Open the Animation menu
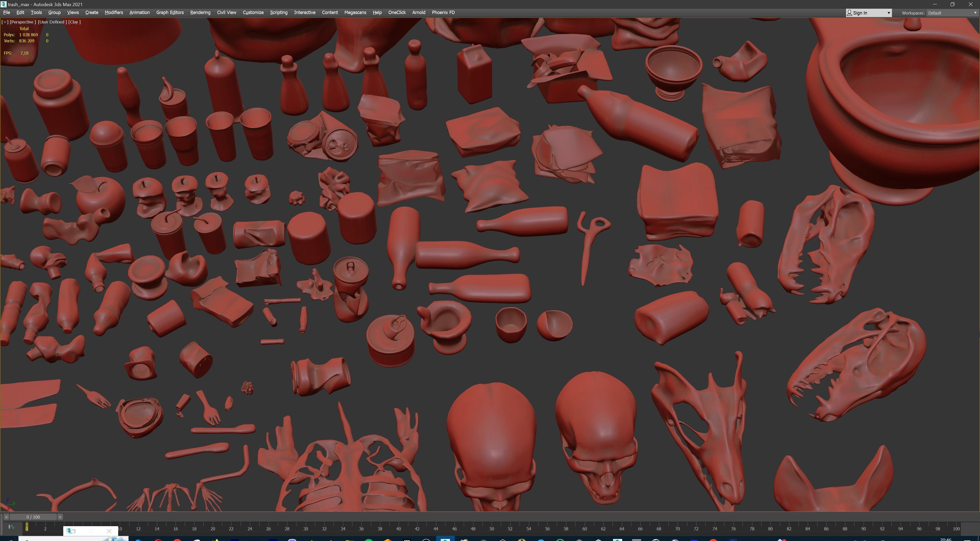The height and width of the screenshot is (541, 980). [x=139, y=13]
